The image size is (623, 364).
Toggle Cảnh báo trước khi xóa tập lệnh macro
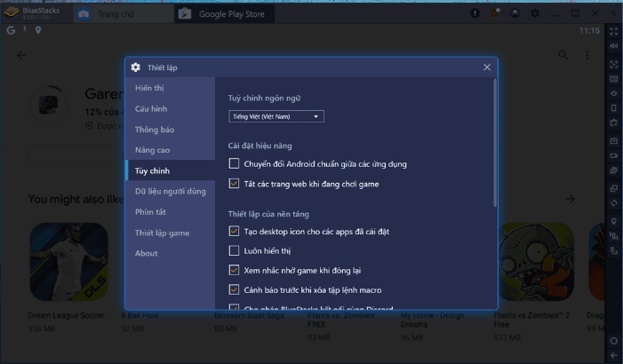(x=234, y=289)
